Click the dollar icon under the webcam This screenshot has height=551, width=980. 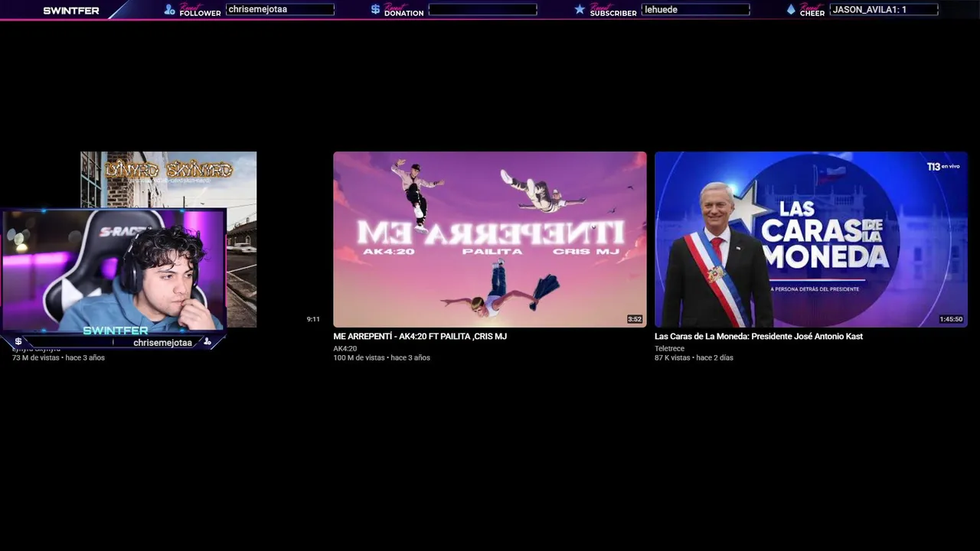pos(18,341)
